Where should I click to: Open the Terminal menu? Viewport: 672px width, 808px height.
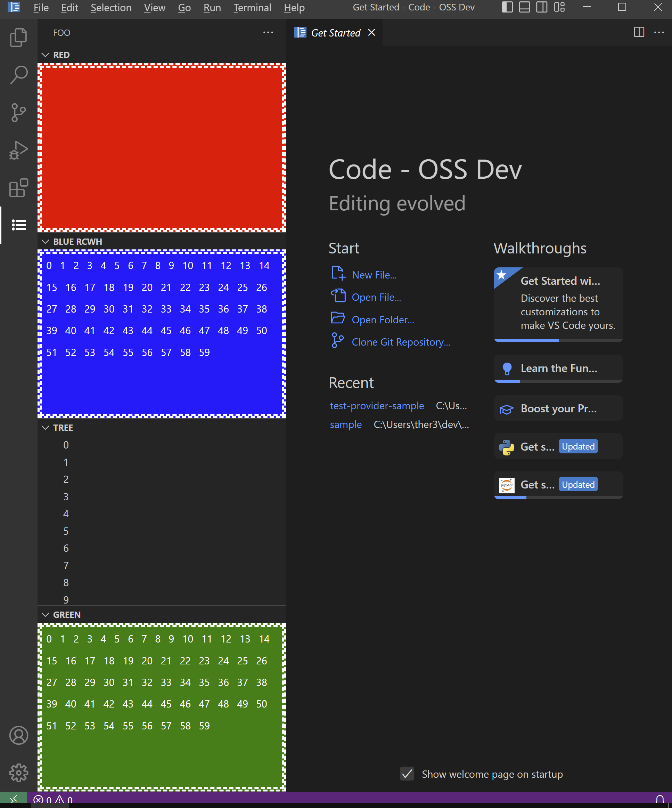252,8
